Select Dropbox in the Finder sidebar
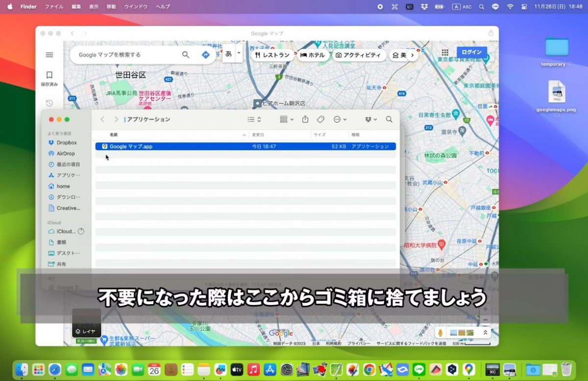 point(67,143)
